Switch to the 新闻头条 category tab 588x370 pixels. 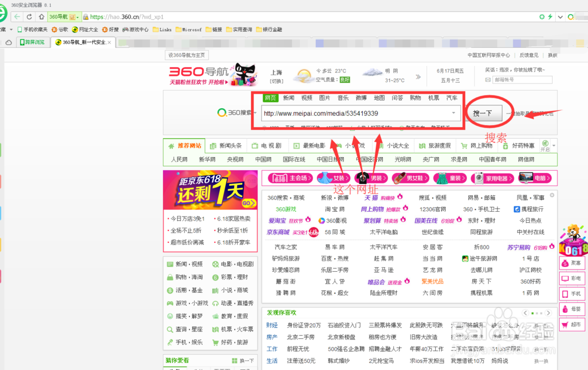(x=226, y=146)
